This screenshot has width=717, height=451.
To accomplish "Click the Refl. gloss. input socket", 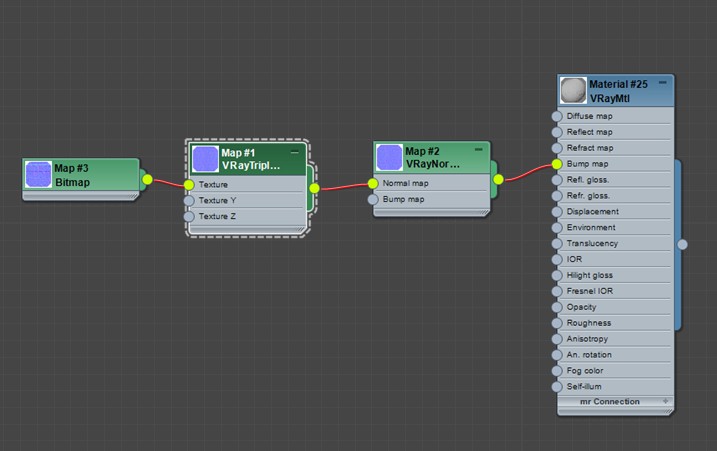I will 556,180.
